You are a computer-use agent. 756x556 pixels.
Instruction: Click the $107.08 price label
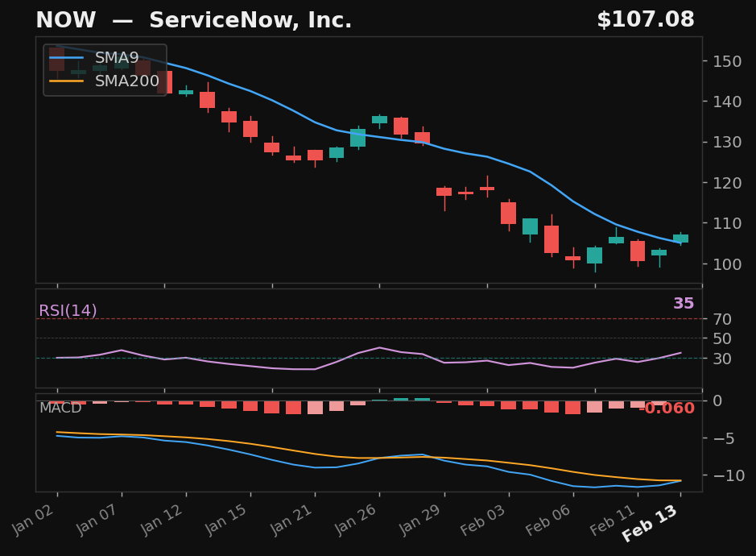[x=646, y=20]
